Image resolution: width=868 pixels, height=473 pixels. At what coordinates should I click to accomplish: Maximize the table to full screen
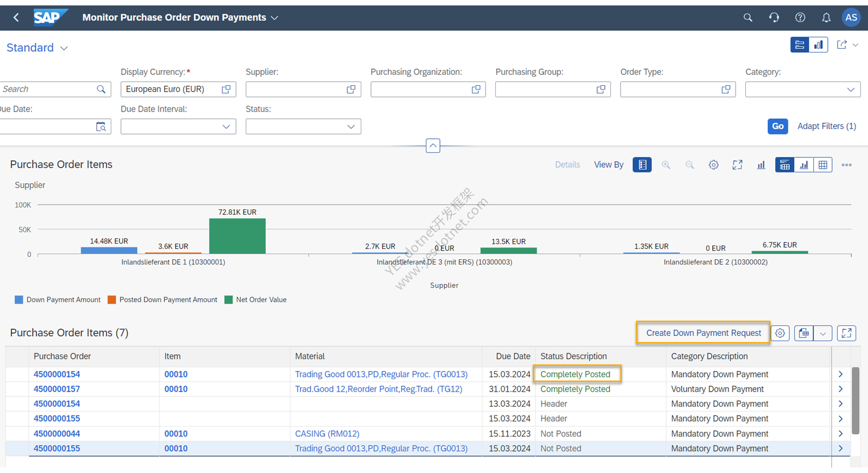pyautogui.click(x=846, y=333)
